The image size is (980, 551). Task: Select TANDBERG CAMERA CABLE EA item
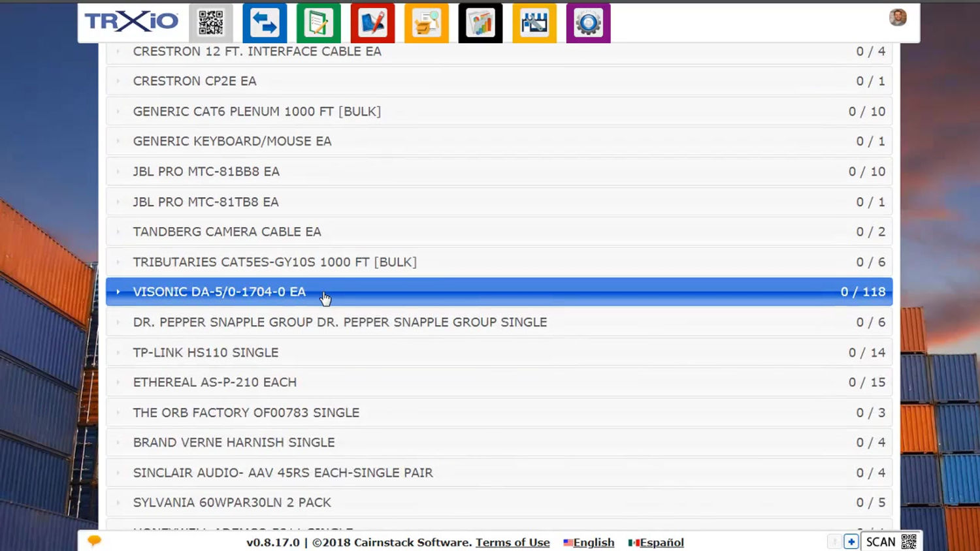(x=227, y=232)
